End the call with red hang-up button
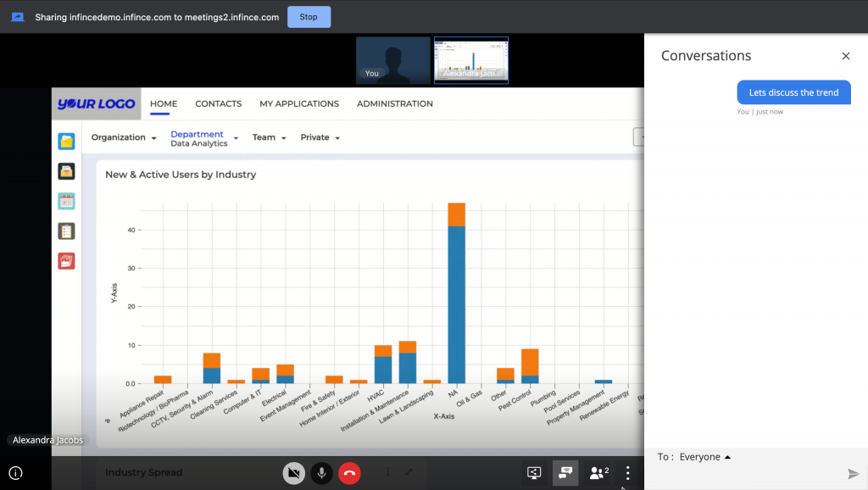Screen dimensions: 868x490 click(349, 473)
